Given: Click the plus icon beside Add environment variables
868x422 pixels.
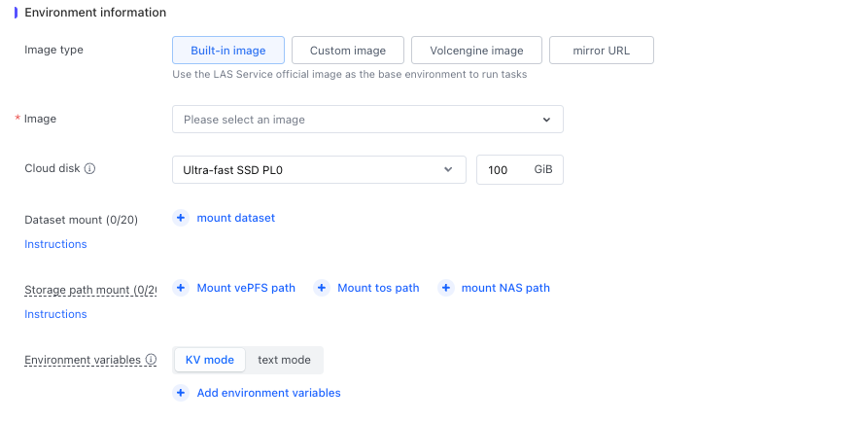Looking at the screenshot, I should pos(181,393).
